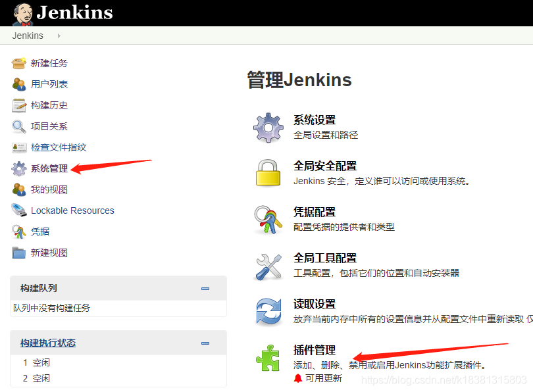The height and width of the screenshot is (392, 533).
Task: Select executor 1 空闲 row
Action: click(118, 363)
